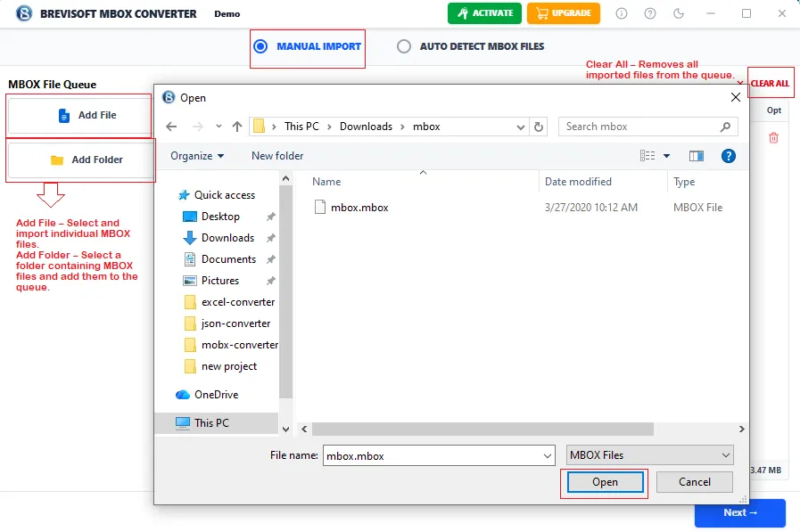The image size is (800, 532).
Task: Expand address bar history dropdown
Action: [x=521, y=127]
